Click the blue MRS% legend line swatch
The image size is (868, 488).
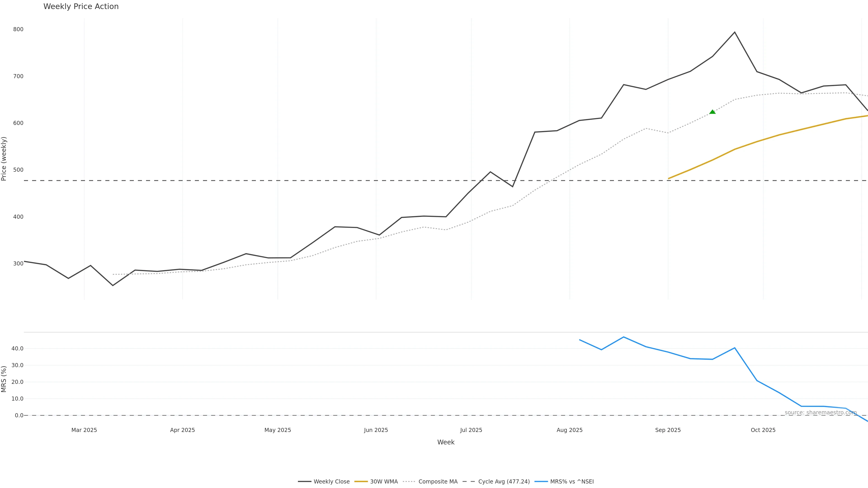541,482
